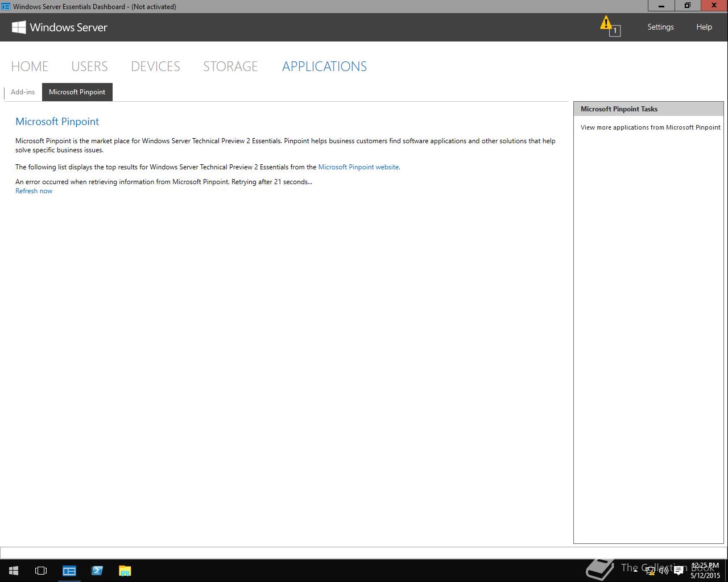Image resolution: width=728 pixels, height=582 pixels.
Task: Click the volume speaker tray icon
Action: [664, 571]
